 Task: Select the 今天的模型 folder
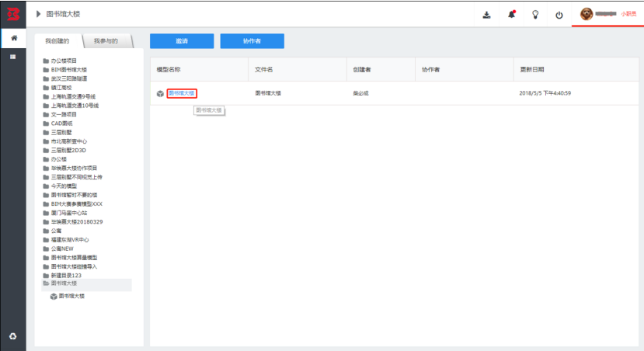(x=64, y=186)
